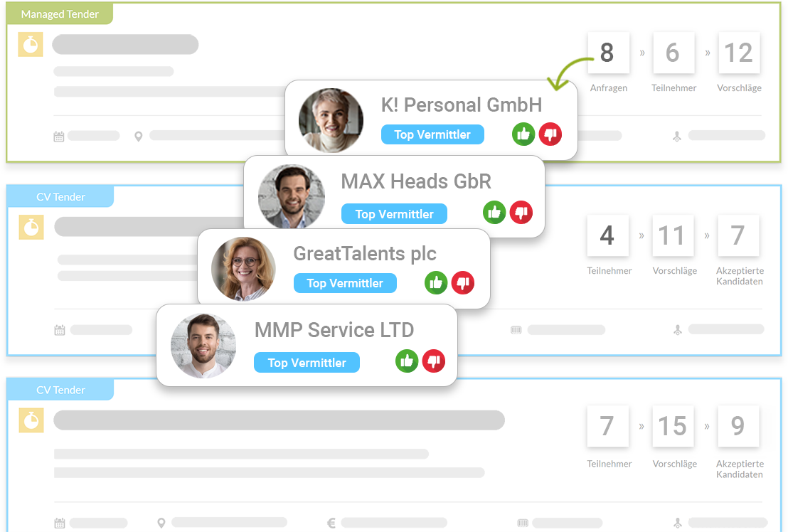Approve GreatTalents plc with thumbs up
The width and height of the screenshot is (788, 532).
click(x=436, y=282)
